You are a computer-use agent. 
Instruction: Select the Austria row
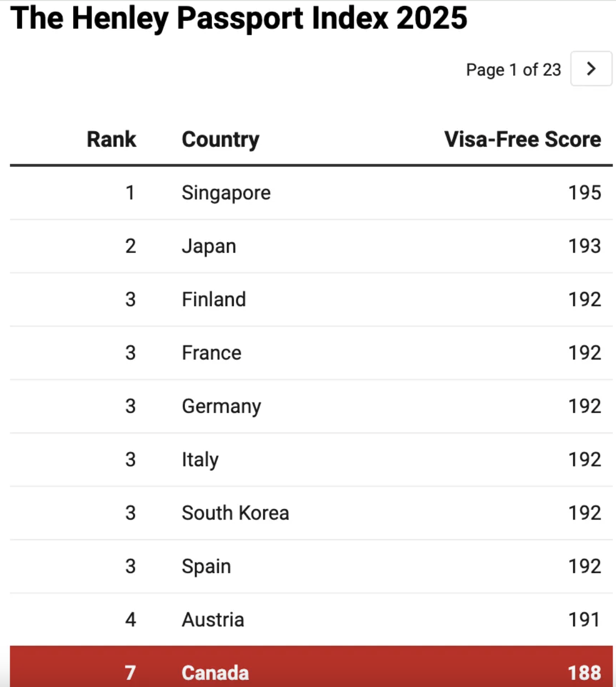click(x=213, y=620)
